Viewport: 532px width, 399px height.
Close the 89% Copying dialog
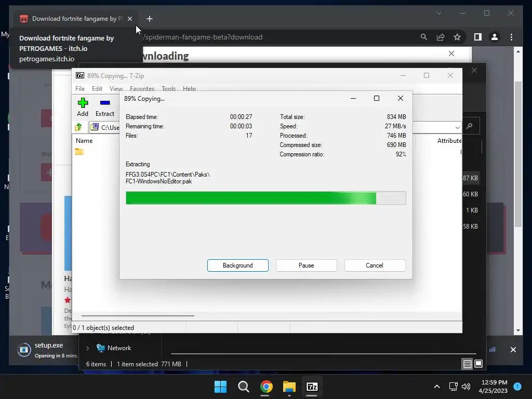coord(401,98)
